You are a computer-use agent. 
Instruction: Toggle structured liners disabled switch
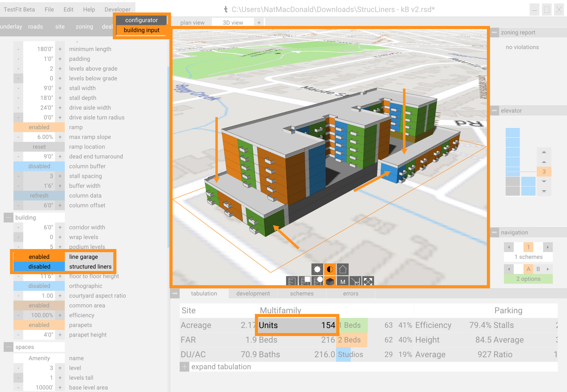click(x=39, y=267)
